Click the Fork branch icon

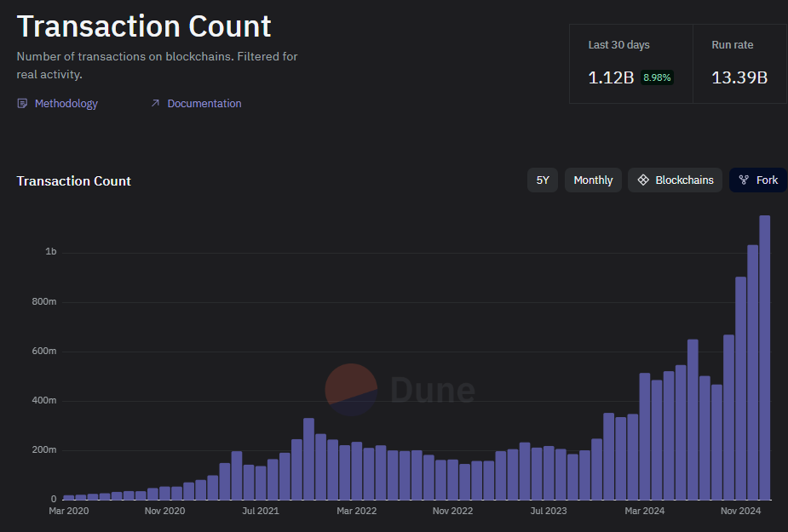click(x=744, y=180)
